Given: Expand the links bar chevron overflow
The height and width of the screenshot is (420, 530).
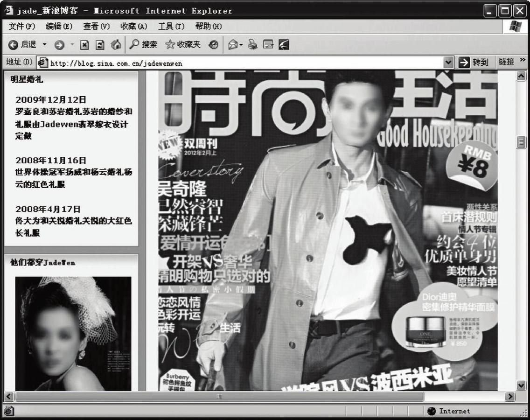Looking at the screenshot, I should [x=523, y=60].
